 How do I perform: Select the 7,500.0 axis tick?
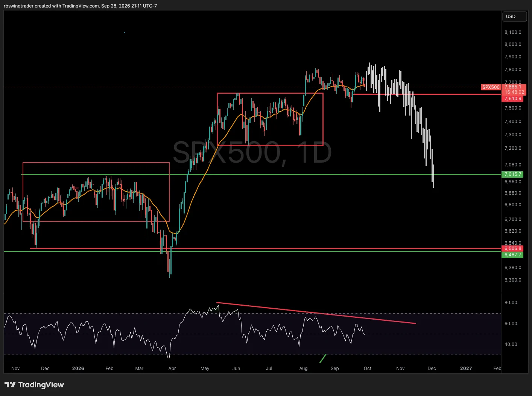click(x=513, y=108)
